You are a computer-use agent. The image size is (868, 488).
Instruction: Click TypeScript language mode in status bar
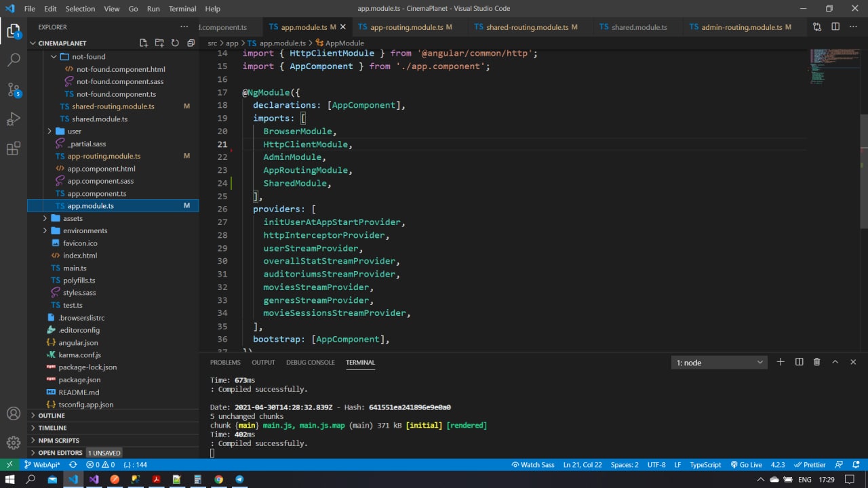click(705, 465)
